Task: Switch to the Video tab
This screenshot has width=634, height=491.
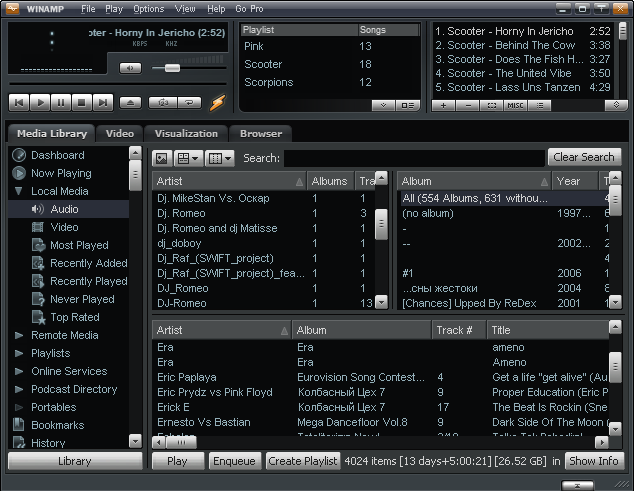Action: [x=120, y=133]
